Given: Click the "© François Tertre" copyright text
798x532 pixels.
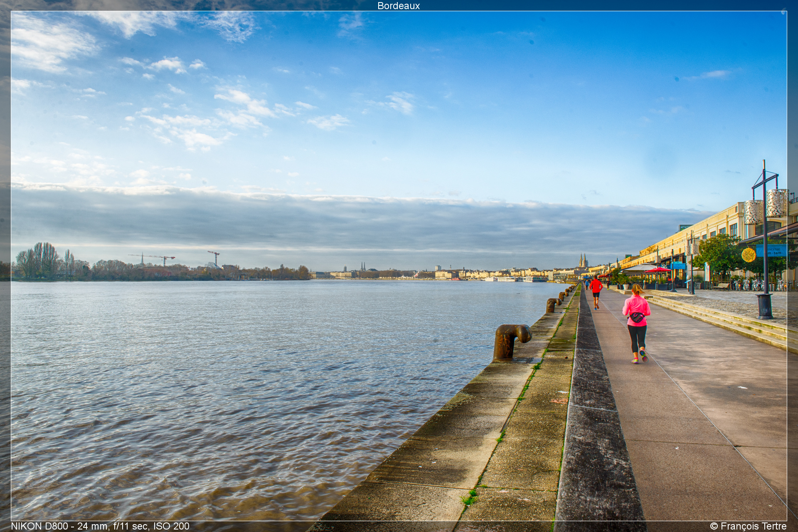Looking at the screenshot, I should point(748,526).
